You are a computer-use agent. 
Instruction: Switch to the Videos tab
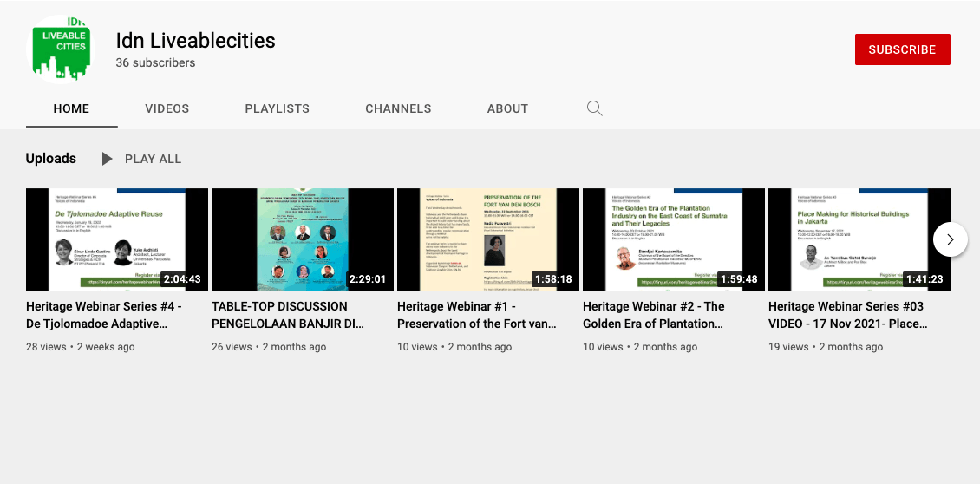coord(167,108)
